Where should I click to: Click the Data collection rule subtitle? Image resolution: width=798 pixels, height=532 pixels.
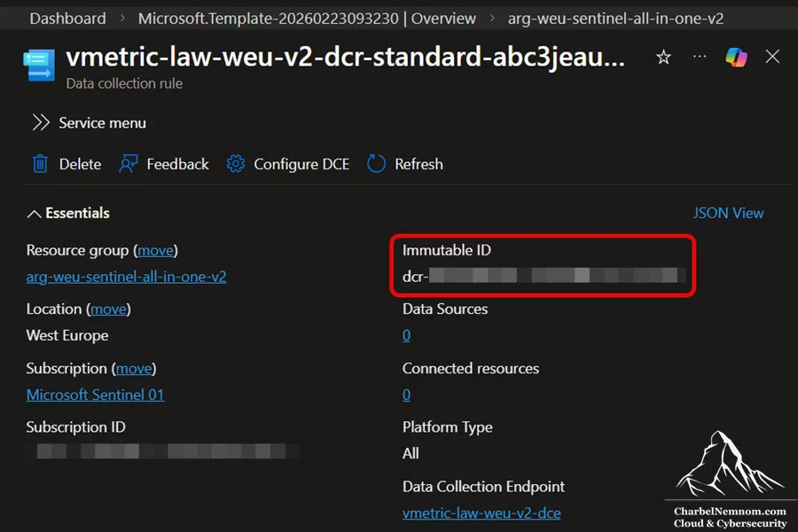(124, 83)
